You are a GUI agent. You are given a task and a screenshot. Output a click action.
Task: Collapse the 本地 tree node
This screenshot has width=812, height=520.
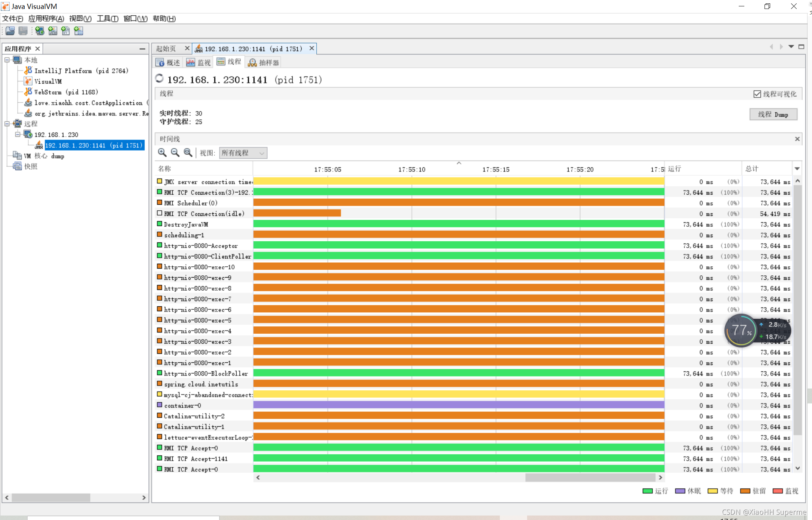tap(7, 60)
